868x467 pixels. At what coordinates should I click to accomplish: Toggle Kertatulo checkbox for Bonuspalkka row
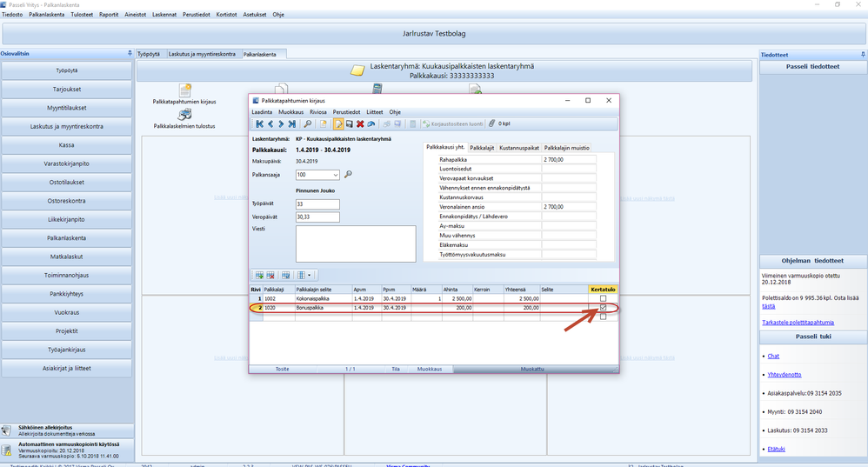603,308
